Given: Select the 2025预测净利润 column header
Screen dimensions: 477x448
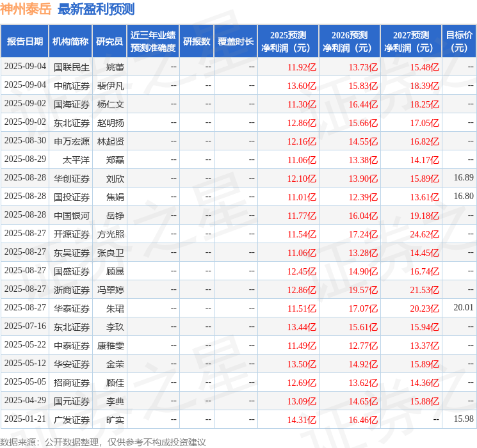Looking at the screenshot, I should [287, 42].
